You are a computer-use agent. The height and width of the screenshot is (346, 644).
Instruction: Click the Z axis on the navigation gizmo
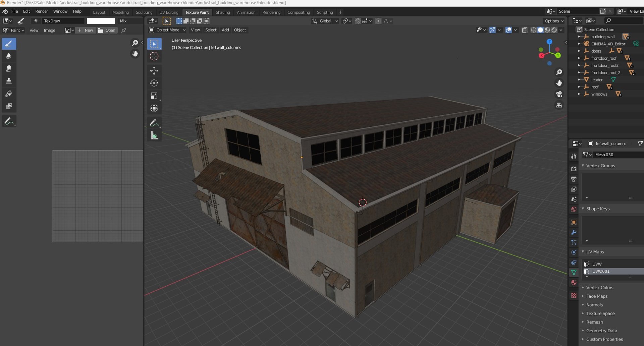pyautogui.click(x=549, y=42)
